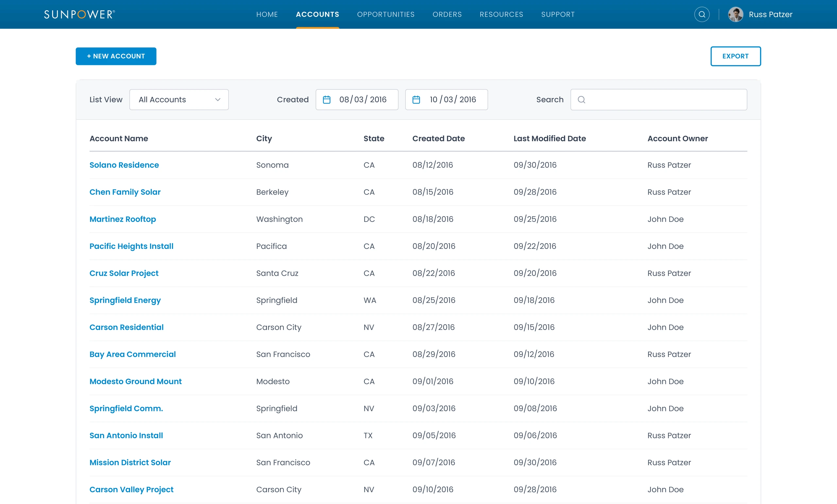Click Russ Patzer profile avatar
Screen dimensions: 837x504
click(x=735, y=14)
